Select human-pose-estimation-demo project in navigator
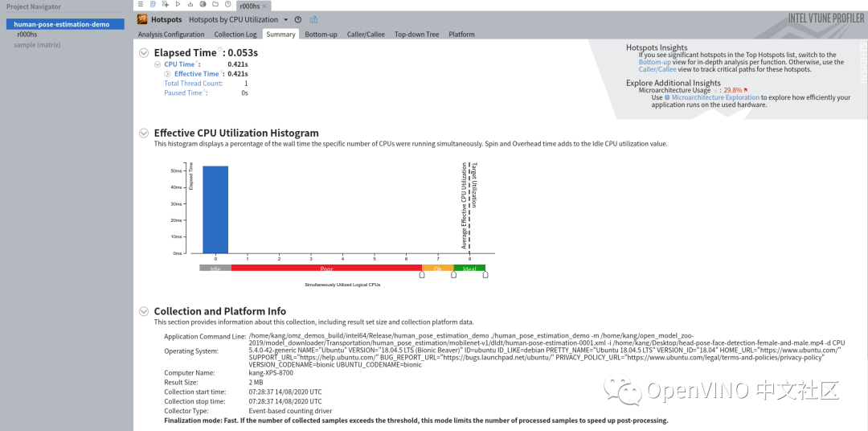The height and width of the screenshot is (431, 868). (65, 24)
